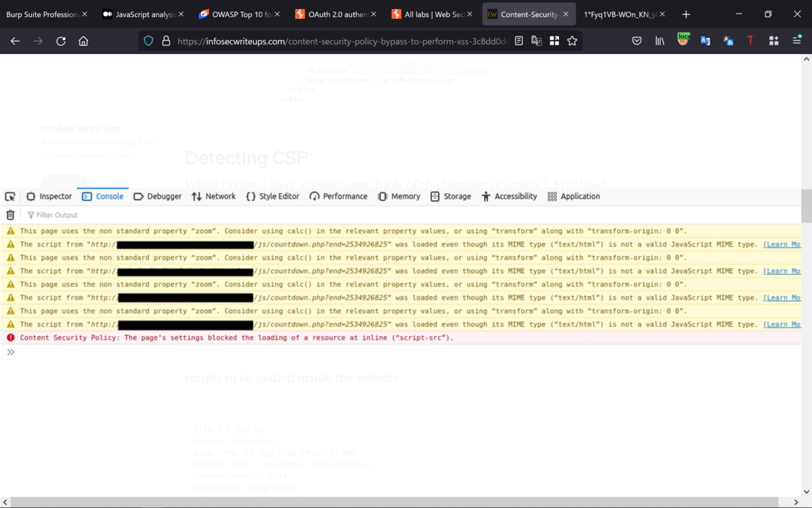
Task: Open the Library bookmarks and history icon
Action: click(660, 41)
